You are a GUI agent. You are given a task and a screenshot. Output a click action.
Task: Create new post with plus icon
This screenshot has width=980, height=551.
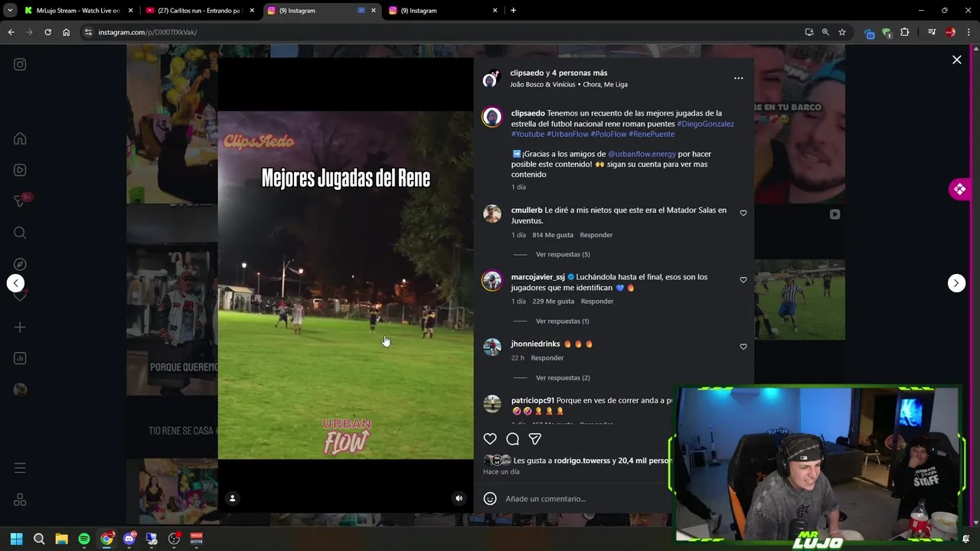[x=20, y=327]
